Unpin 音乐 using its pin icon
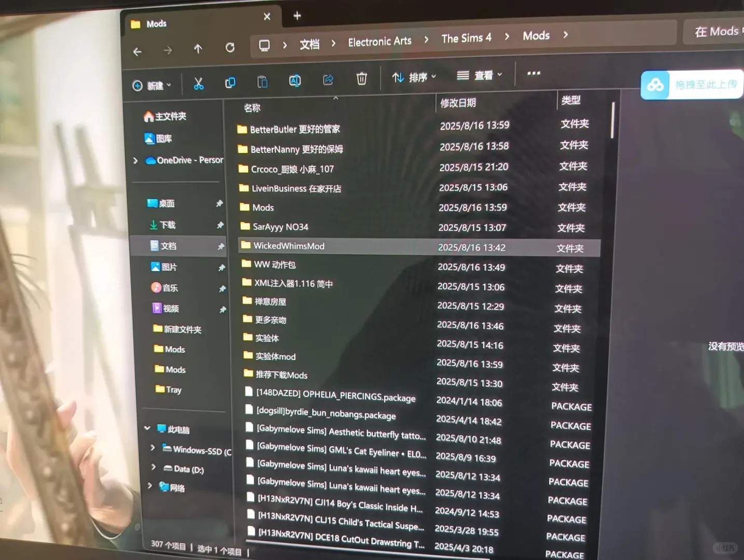 pos(222,289)
